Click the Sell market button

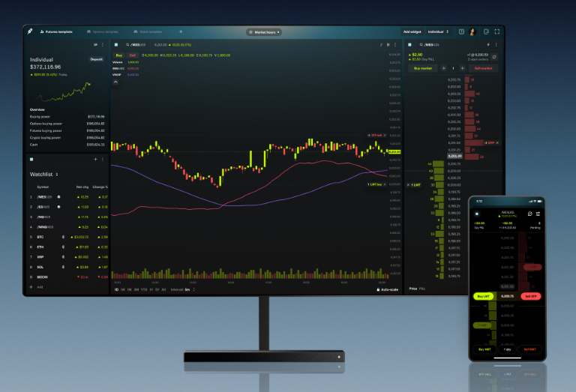pos(484,68)
